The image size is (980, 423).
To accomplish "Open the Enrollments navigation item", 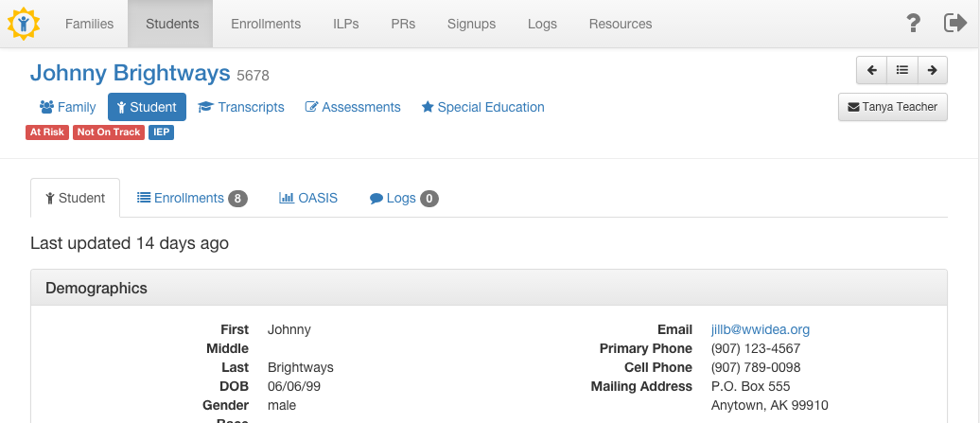I will pyautogui.click(x=266, y=24).
